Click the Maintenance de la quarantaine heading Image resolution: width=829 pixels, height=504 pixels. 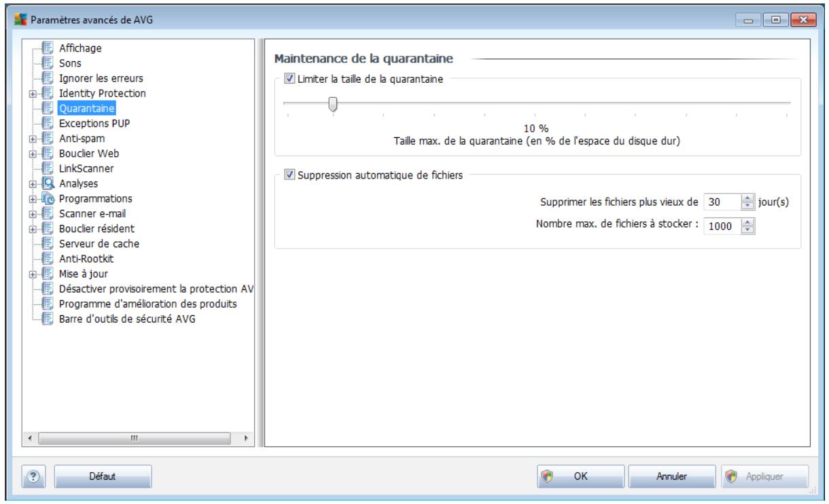point(363,59)
